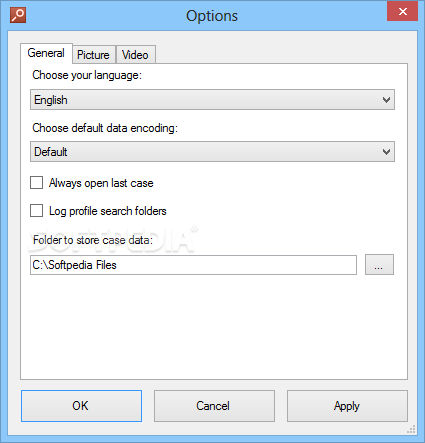Tick the Log profile search folders checkbox

point(36,211)
